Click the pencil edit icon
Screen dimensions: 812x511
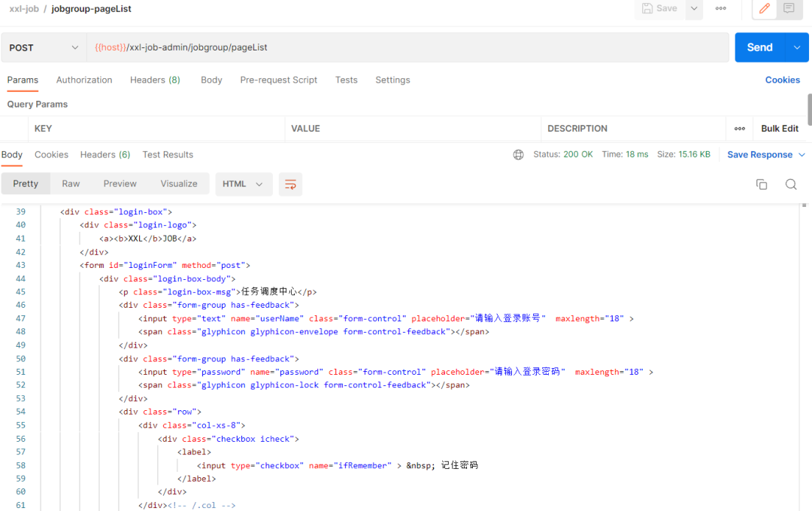click(765, 9)
